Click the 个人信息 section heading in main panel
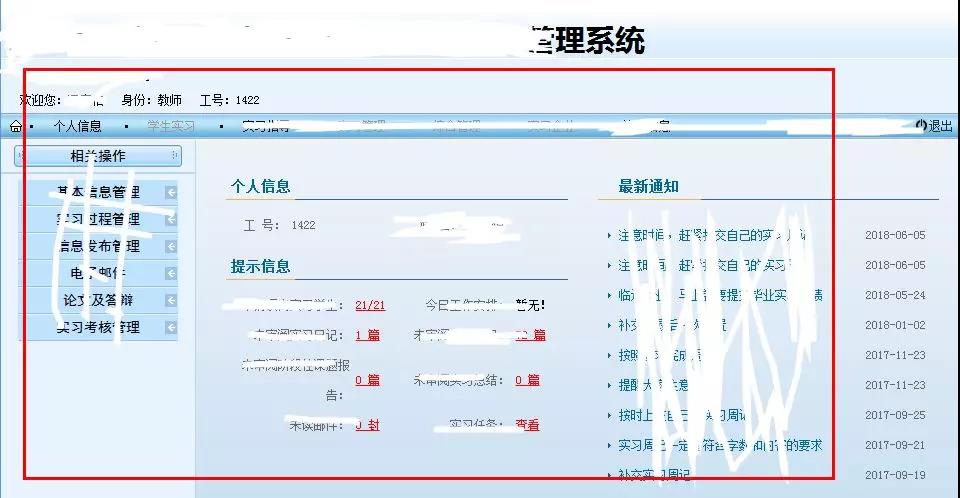Viewport: 960px width, 498px height. pyautogui.click(x=260, y=186)
